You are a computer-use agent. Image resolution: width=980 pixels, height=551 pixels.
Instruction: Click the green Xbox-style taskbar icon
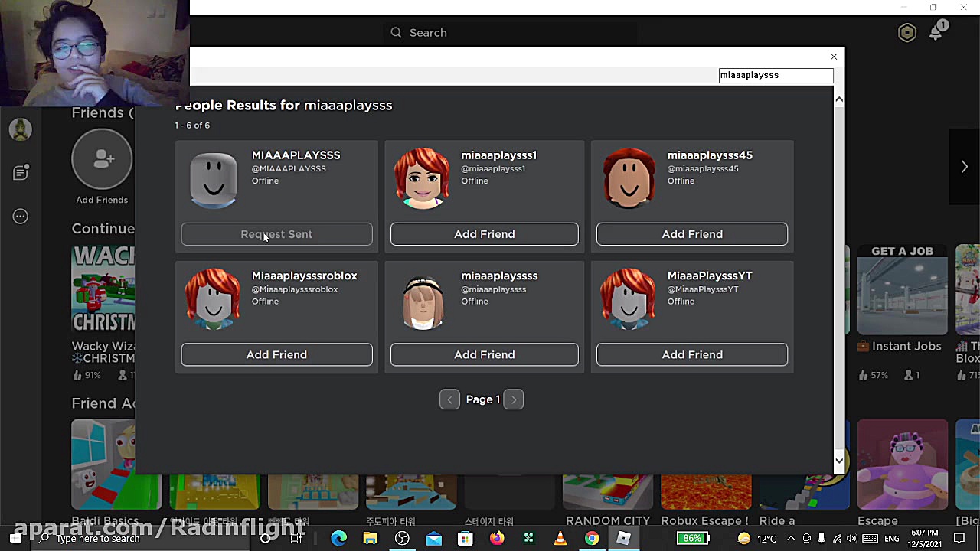point(528,539)
